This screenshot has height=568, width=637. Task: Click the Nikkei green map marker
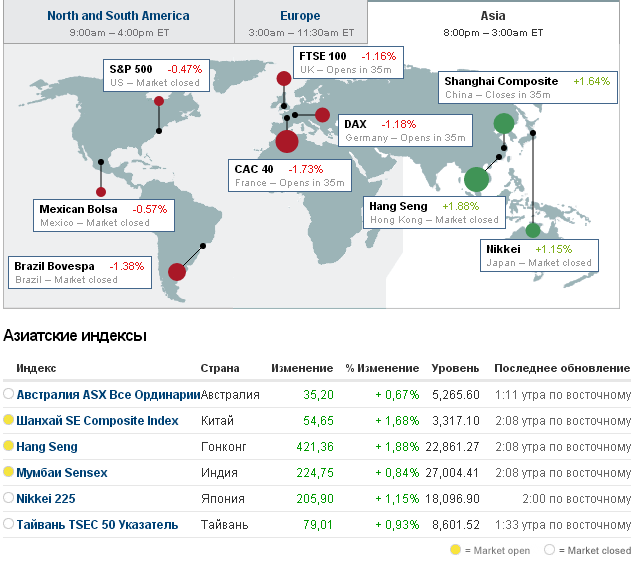tap(533, 230)
